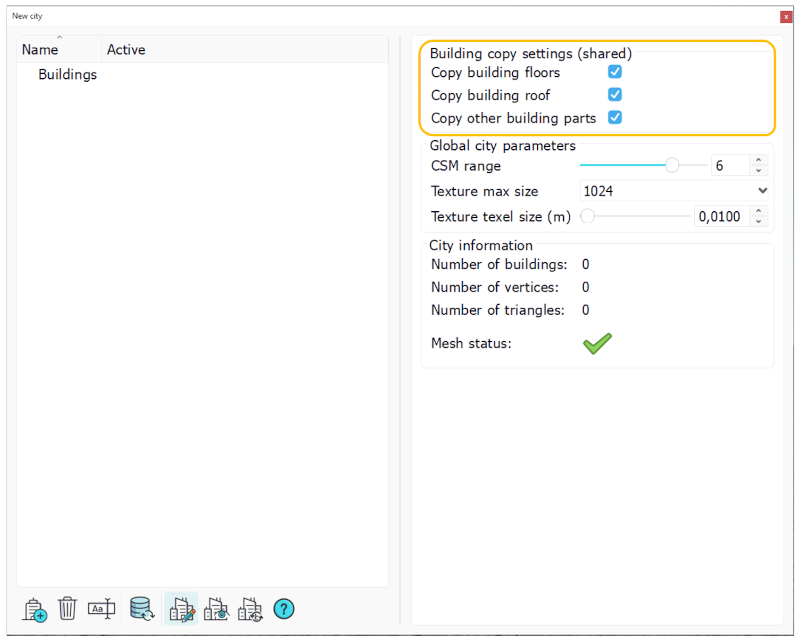
Task: Disable the Copy building roof checkbox
Action: (615, 95)
